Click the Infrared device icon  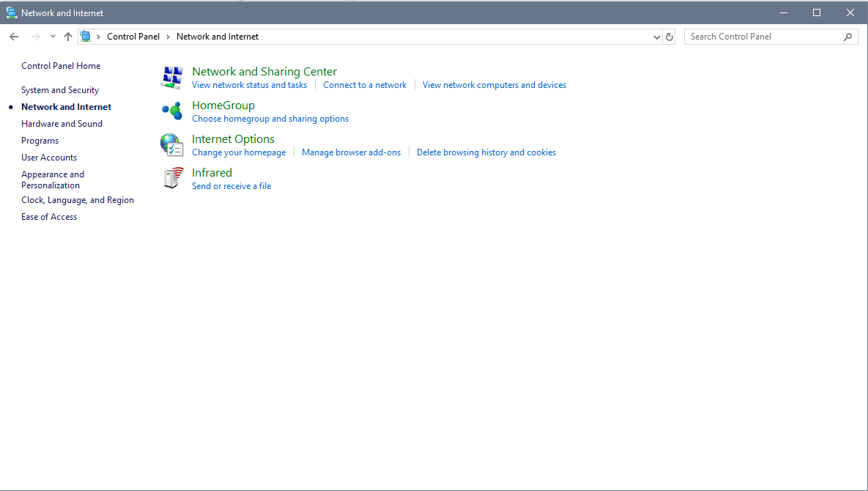click(x=173, y=178)
